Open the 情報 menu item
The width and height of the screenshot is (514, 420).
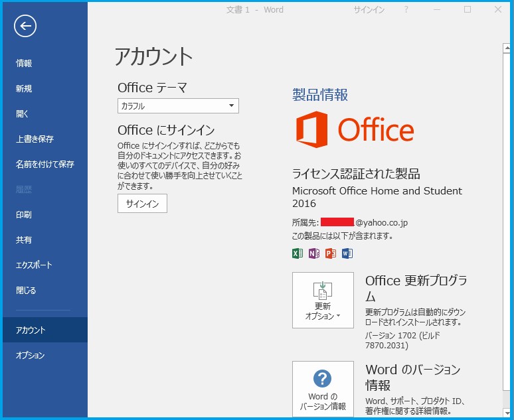[x=45, y=63]
